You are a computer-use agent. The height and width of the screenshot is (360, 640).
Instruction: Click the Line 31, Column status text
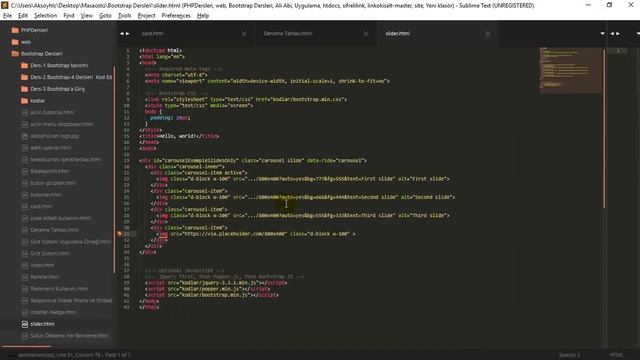[x=74, y=355]
